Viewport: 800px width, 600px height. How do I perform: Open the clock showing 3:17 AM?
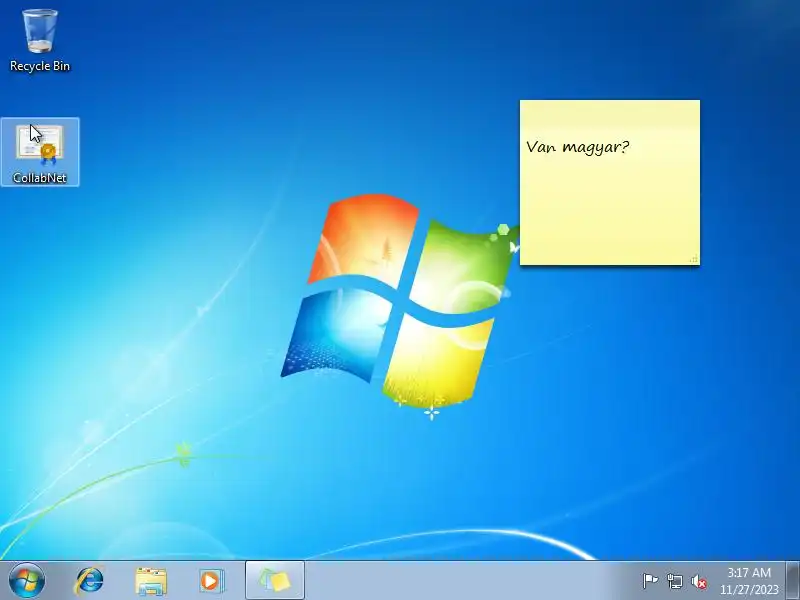click(x=748, y=572)
